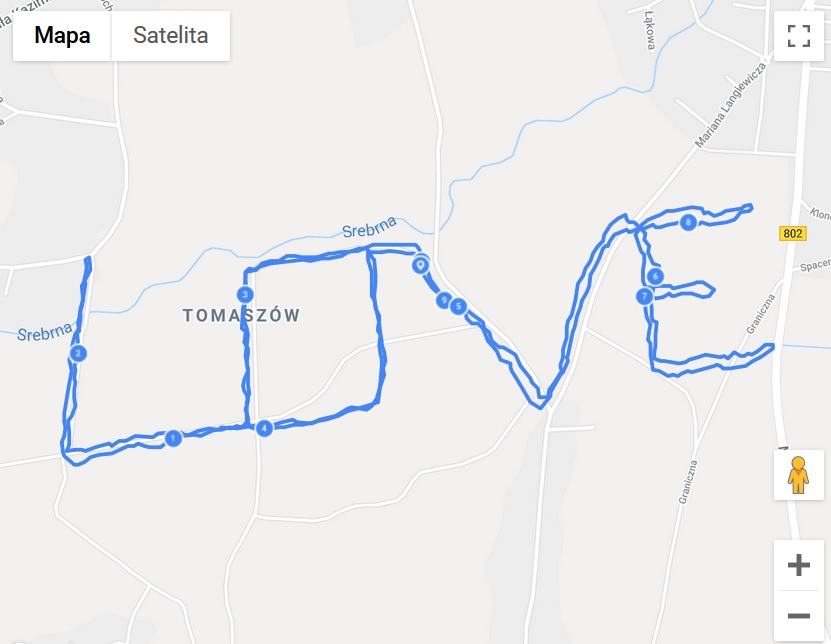831x644 pixels.
Task: Select kilometer marker 5 on the route
Action: [458, 306]
